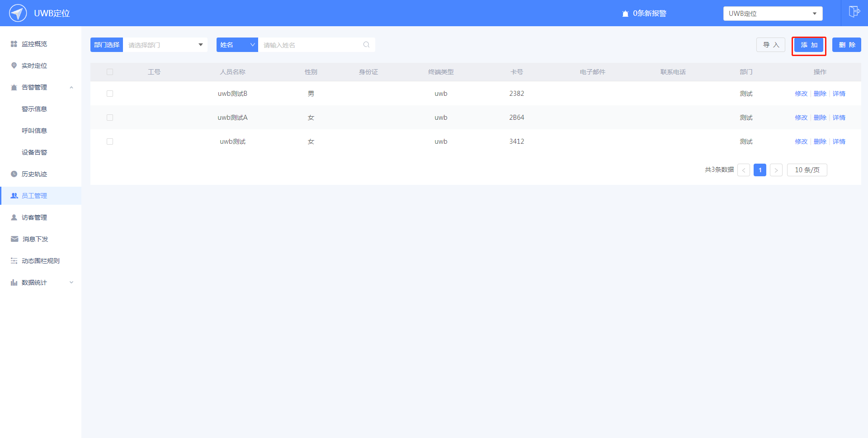This screenshot has width=868, height=438.
Task: Click the 添加 add button
Action: tap(809, 45)
